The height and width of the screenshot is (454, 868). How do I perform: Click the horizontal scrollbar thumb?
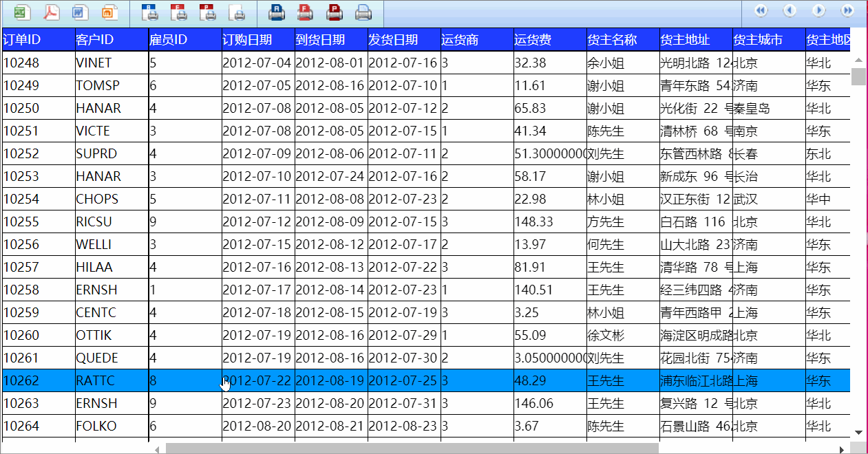pyautogui.click(x=412, y=449)
